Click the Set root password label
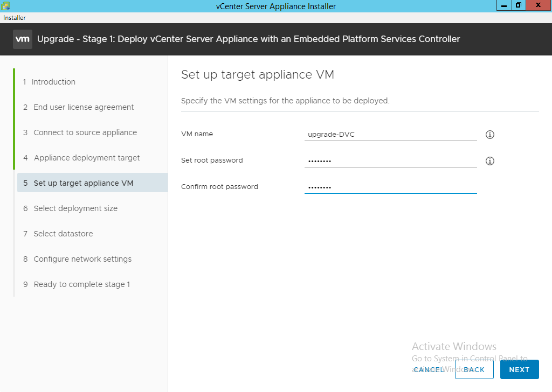The height and width of the screenshot is (392, 552). click(x=212, y=160)
